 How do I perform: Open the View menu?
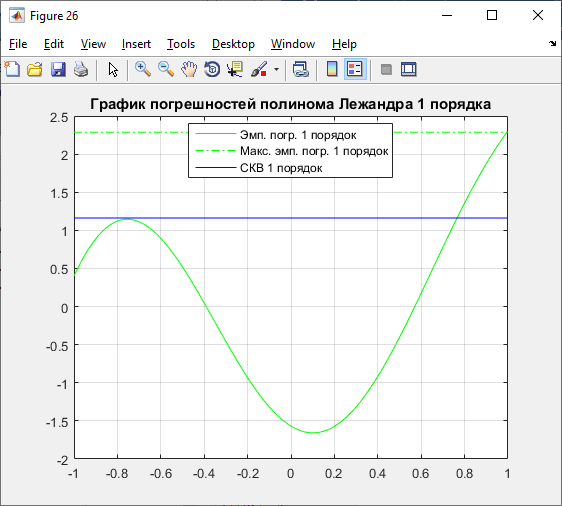(x=93, y=44)
